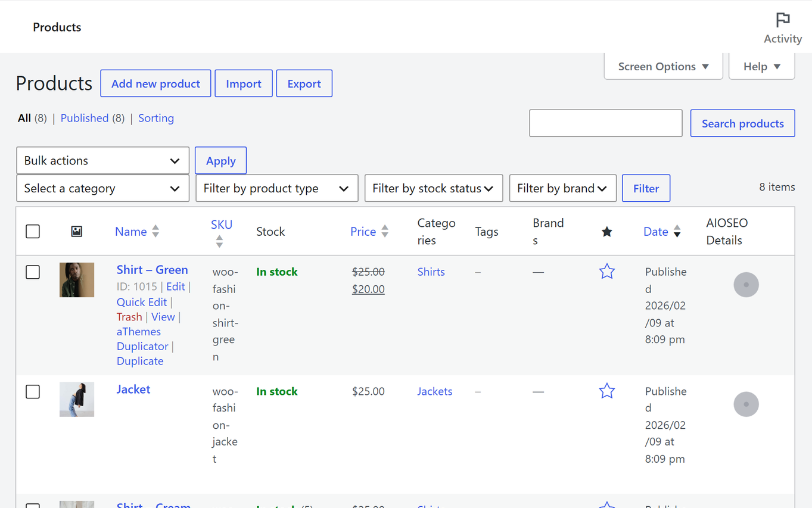The width and height of the screenshot is (812, 508).
Task: Open the Jacket product title link
Action: tap(133, 389)
